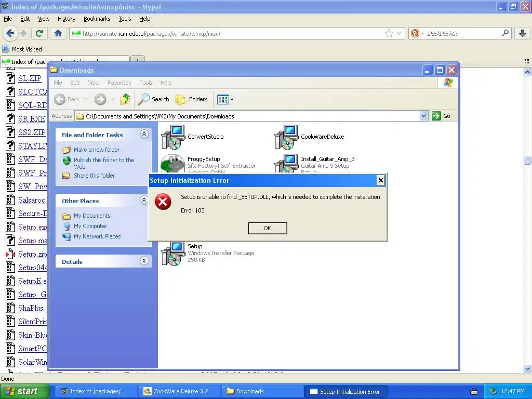
Task: Collapse the File and Folder Tasks panel
Action: (144, 134)
